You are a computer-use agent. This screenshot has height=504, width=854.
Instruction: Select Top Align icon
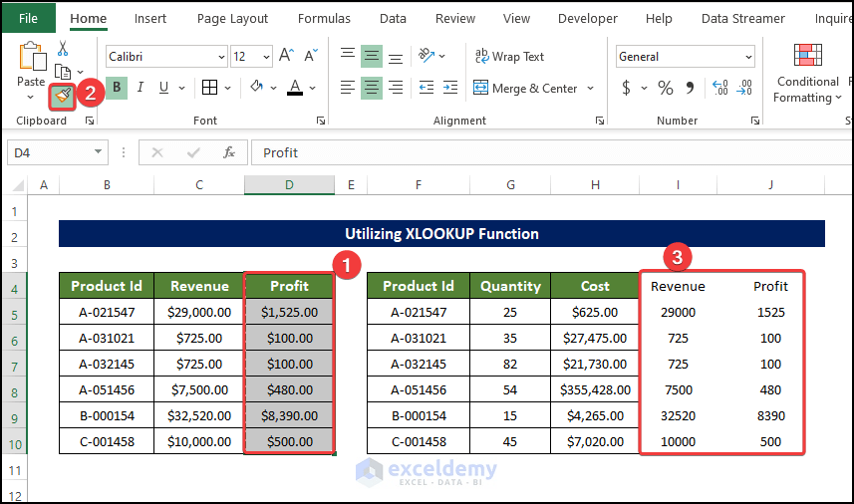coord(348,56)
